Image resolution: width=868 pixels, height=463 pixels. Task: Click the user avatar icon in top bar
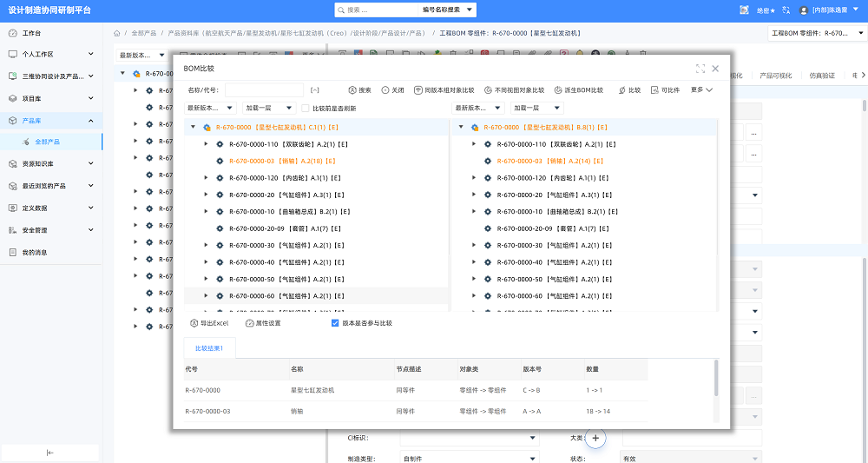(804, 10)
